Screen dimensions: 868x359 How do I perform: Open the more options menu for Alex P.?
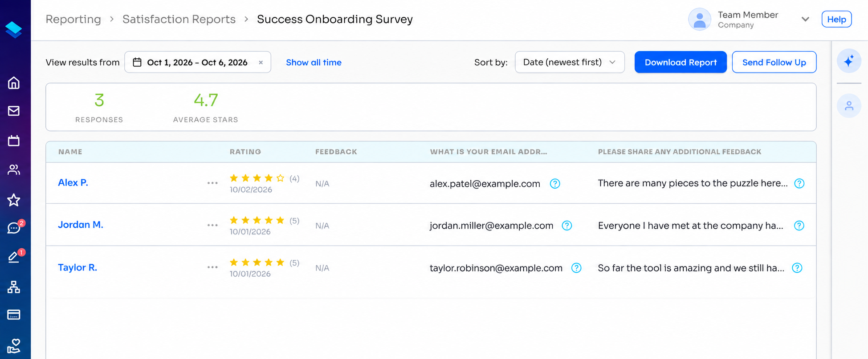click(212, 183)
